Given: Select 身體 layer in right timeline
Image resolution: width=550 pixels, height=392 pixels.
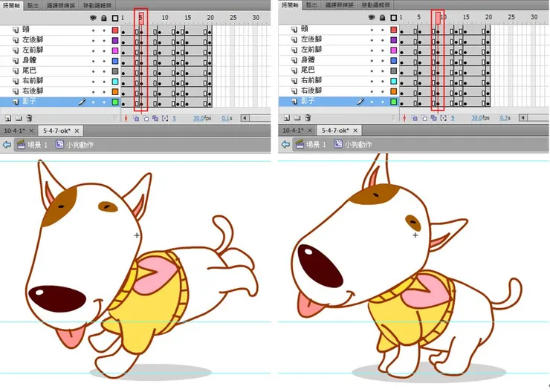Looking at the screenshot, I should click(x=339, y=60).
